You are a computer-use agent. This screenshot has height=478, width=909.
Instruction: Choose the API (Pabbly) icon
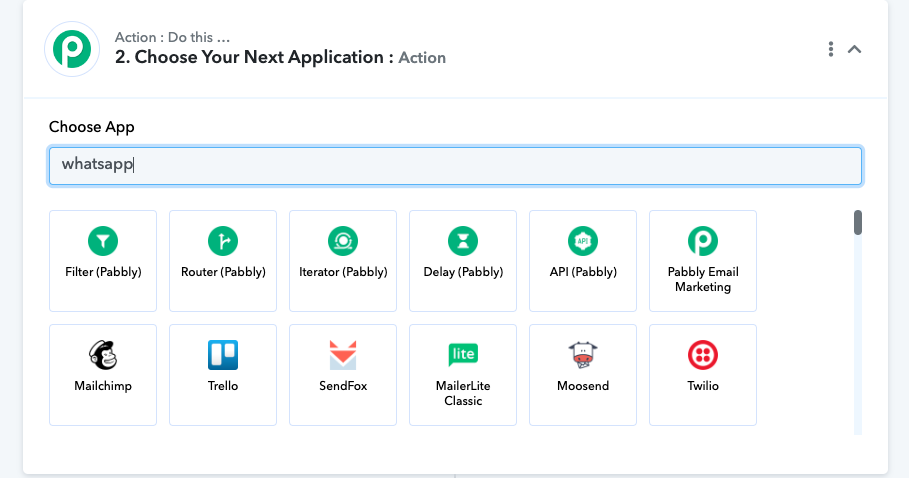tap(583, 241)
